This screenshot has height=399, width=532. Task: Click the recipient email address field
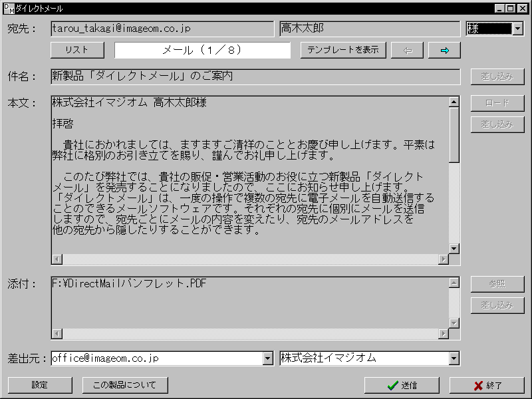tap(162, 29)
